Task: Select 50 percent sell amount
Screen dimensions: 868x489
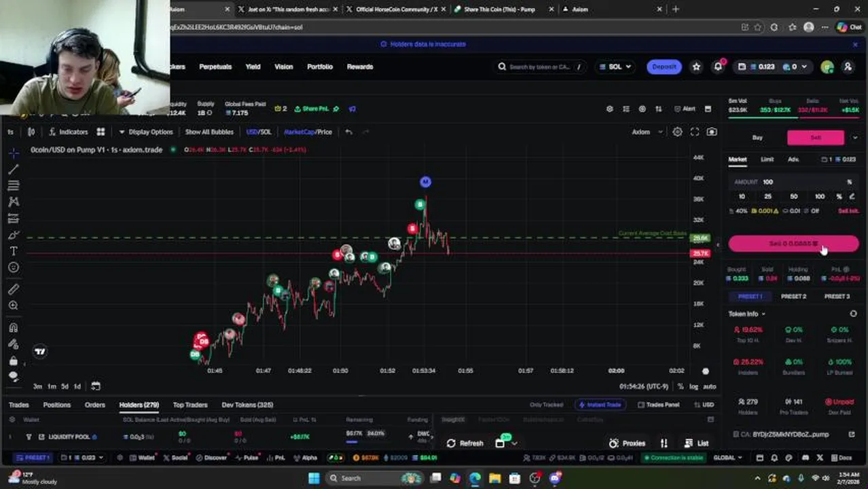Action: [793, 196]
